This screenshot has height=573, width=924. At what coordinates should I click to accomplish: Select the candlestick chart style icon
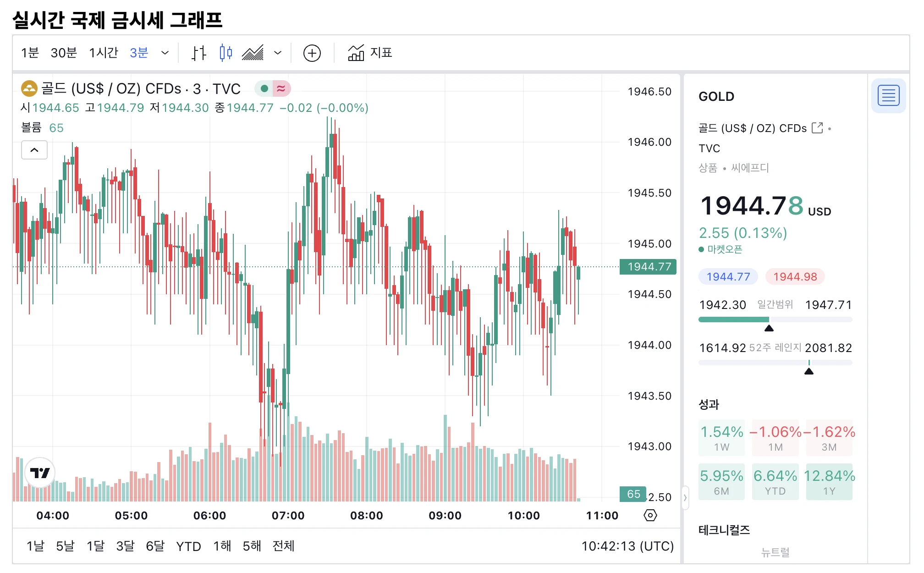click(x=225, y=53)
